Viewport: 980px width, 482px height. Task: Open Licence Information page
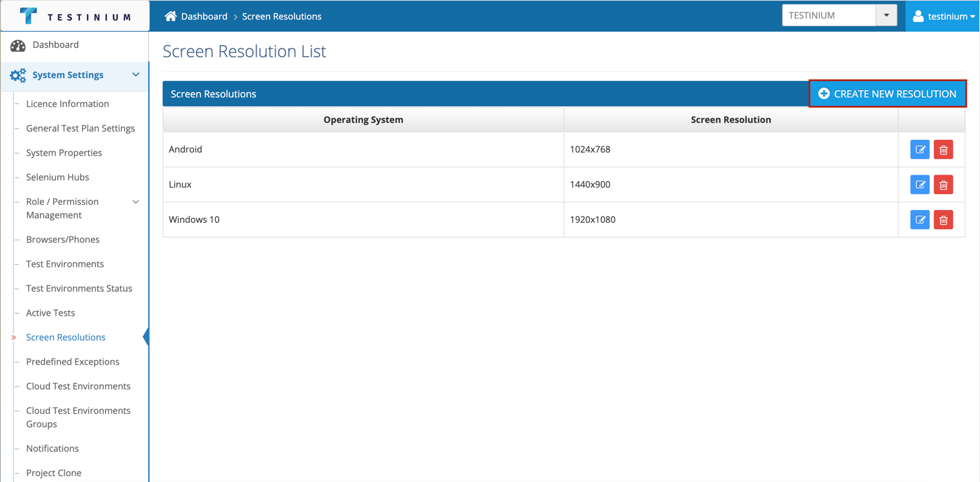click(68, 104)
